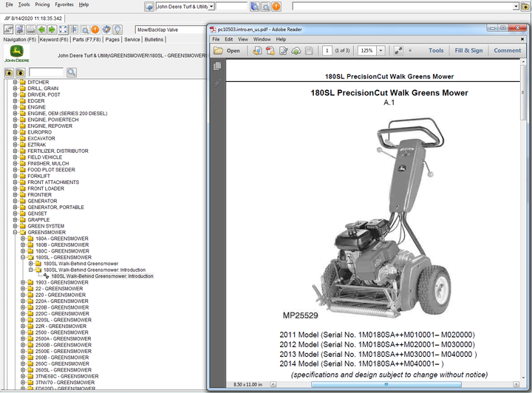Expand the 2500E - GREENSMOWER folder

[x=23, y=351]
